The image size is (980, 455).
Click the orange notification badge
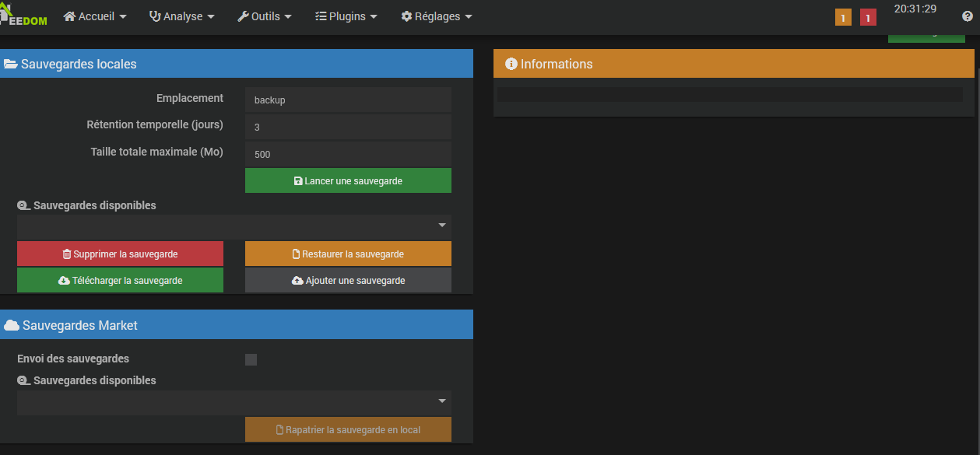click(x=843, y=17)
